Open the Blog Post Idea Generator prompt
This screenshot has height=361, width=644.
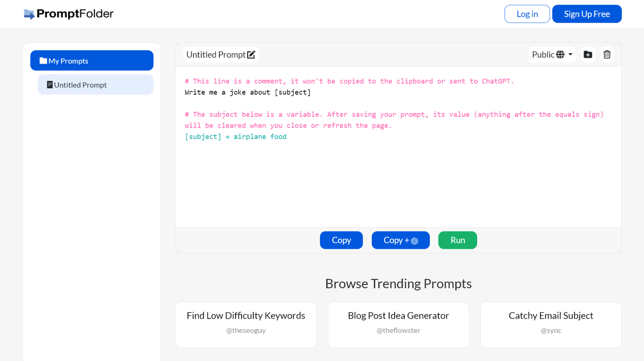398,316
